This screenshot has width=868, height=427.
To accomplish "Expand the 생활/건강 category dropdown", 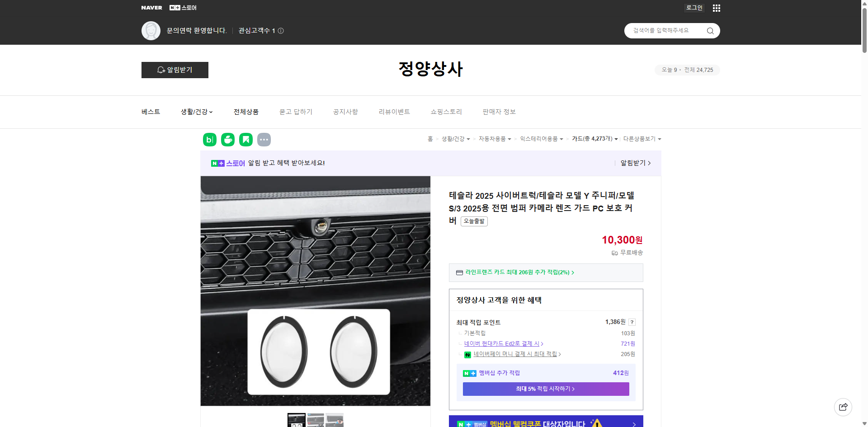I will coord(196,112).
